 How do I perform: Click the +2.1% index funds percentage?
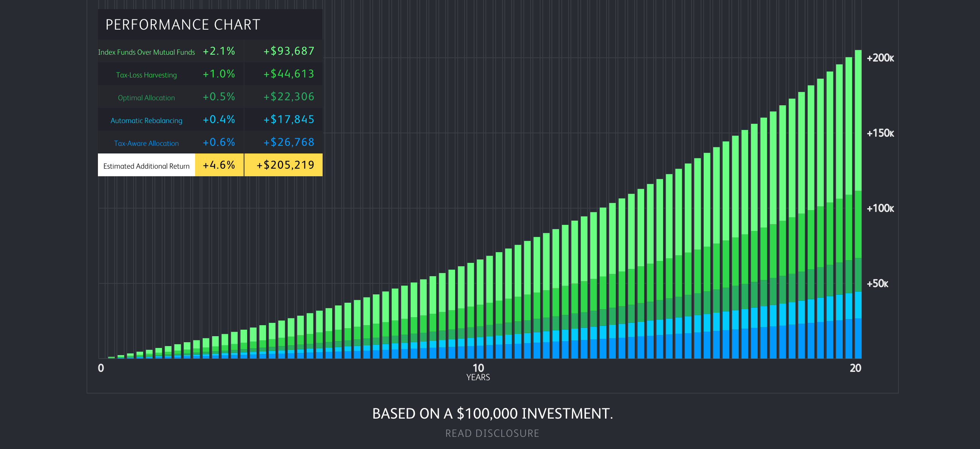[219, 51]
